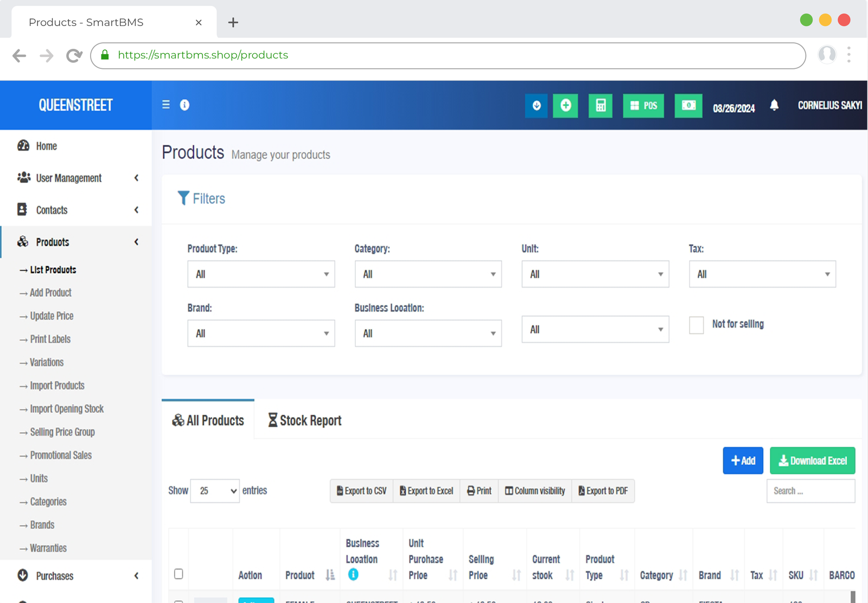Tick the select-all checkbox in table header

pyautogui.click(x=178, y=574)
